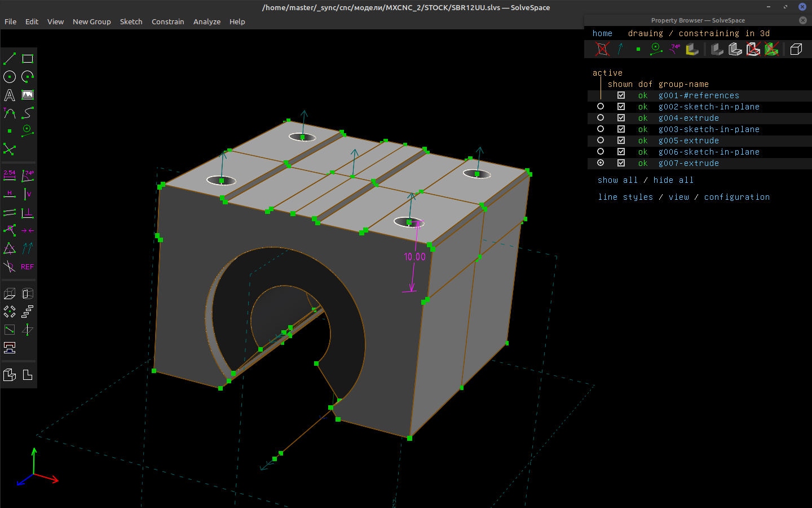Select the rectangle sketch tool

point(28,59)
